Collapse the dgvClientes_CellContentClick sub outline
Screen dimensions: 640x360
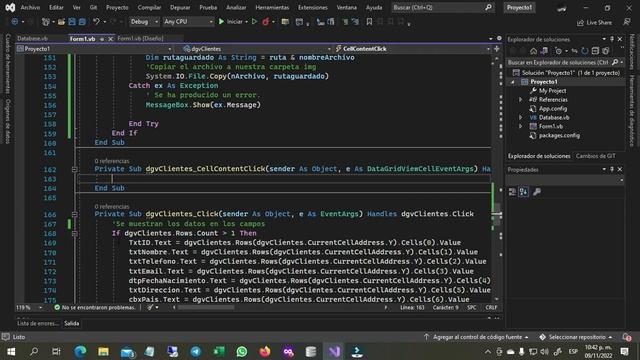pos(74,169)
